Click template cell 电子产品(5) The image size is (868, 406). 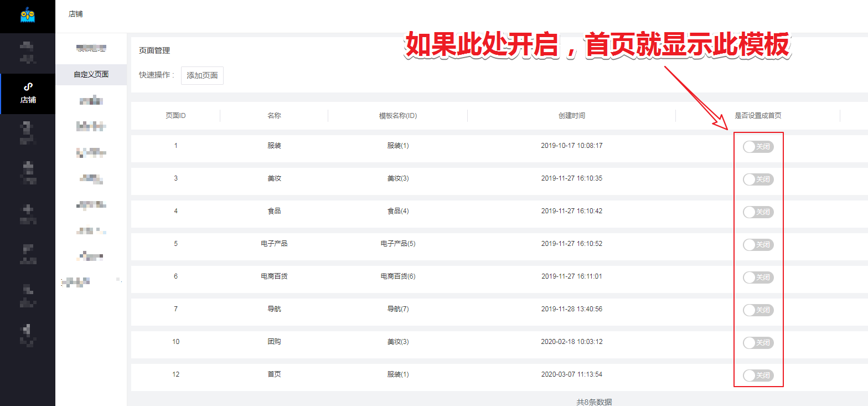[x=397, y=243]
